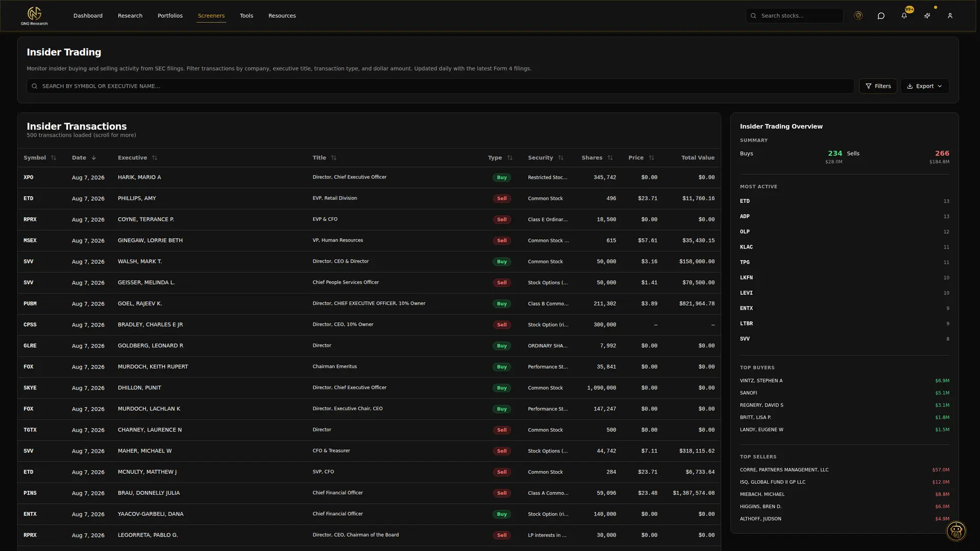
Task: Sort table by Executive column arrows
Action: tap(155, 158)
